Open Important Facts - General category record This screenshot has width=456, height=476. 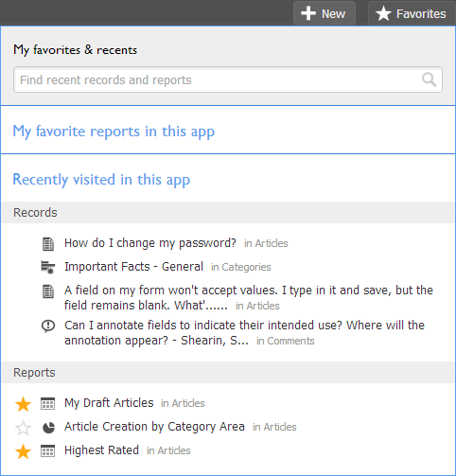click(x=133, y=267)
